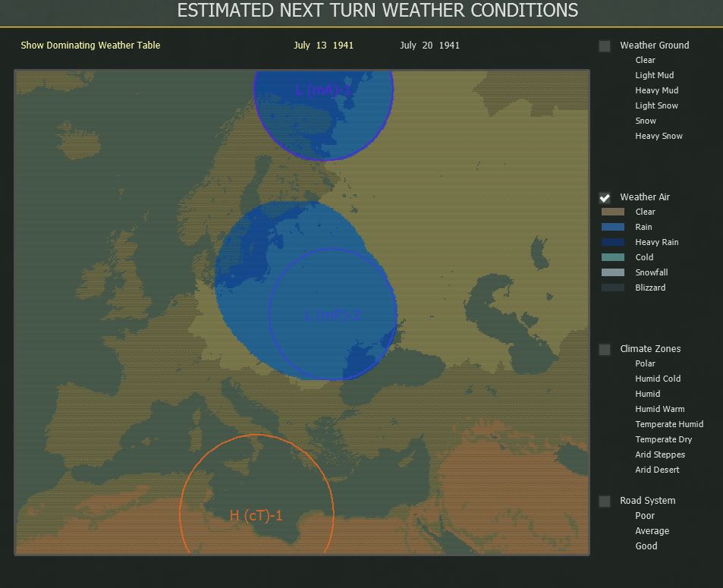Click Show Dominating Weather Table link
Image resolution: width=723 pixels, height=588 pixels.
pyautogui.click(x=90, y=46)
